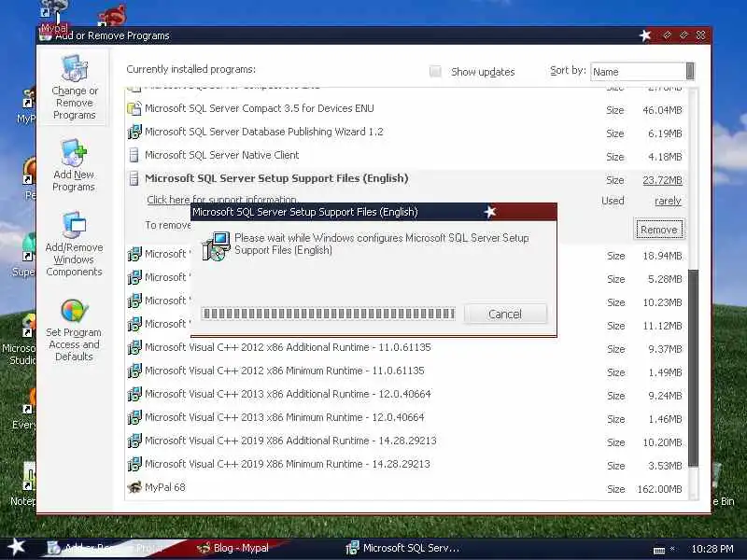
Task: Switch to Add or Remove Programs taskbar item
Action: coord(107,548)
